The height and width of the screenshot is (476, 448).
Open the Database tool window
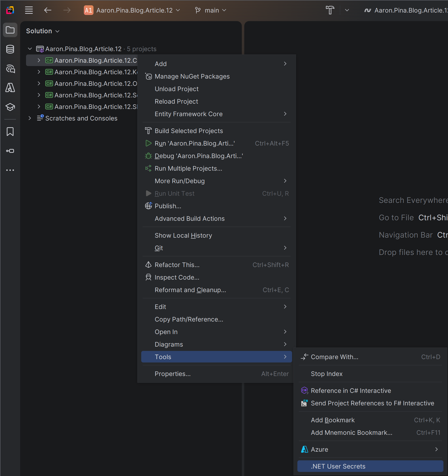click(x=10, y=49)
